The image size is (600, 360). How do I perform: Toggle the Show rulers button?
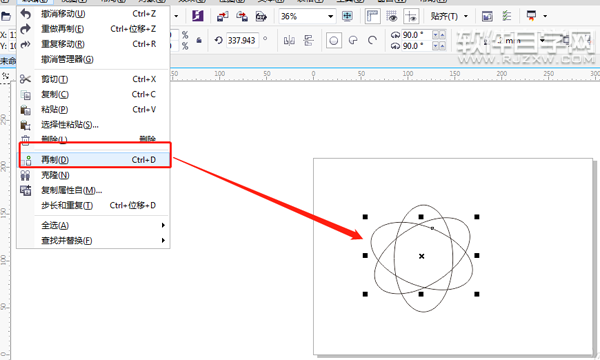372,16
